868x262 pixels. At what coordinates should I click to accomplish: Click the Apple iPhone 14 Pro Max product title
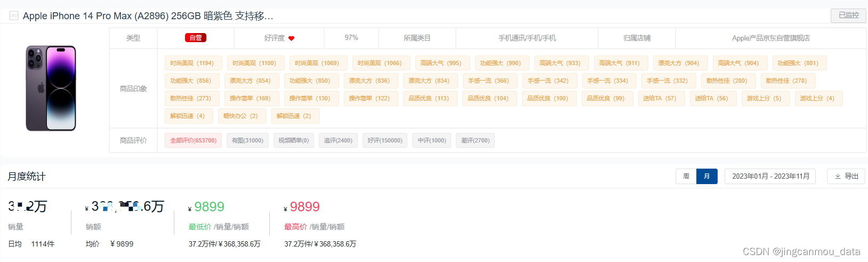coord(148,16)
